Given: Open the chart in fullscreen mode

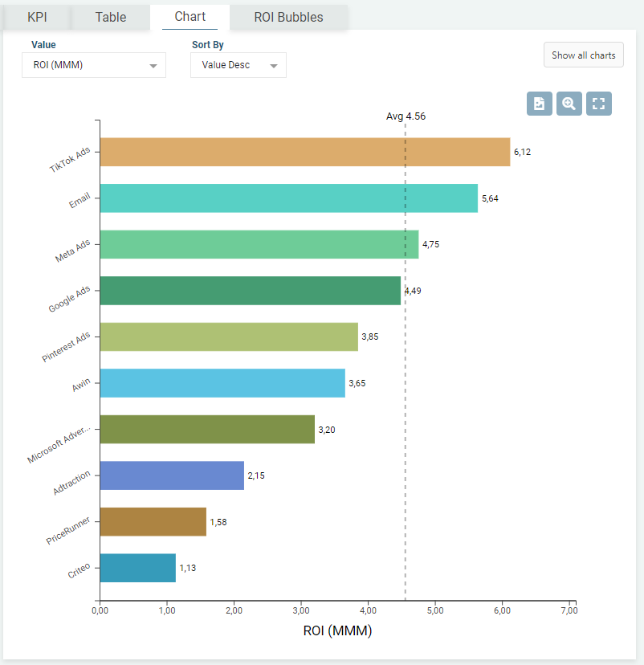Looking at the screenshot, I should click(599, 104).
